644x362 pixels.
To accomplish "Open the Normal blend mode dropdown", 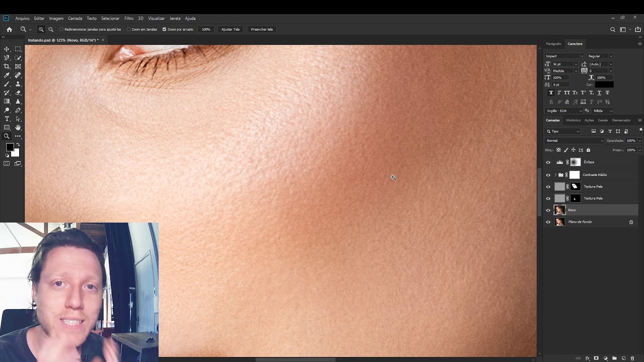I will pos(575,141).
